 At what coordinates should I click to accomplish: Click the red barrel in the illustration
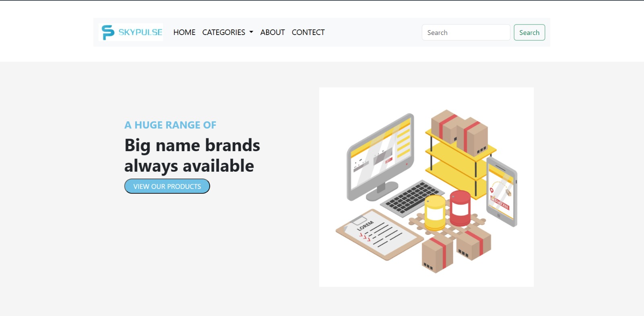click(x=460, y=208)
